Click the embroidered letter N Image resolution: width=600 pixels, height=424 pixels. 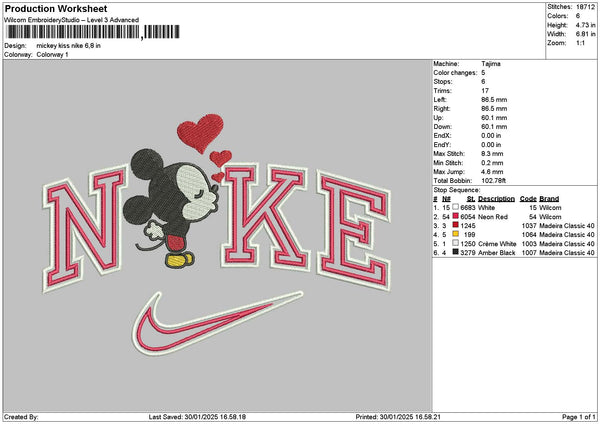coord(85,228)
